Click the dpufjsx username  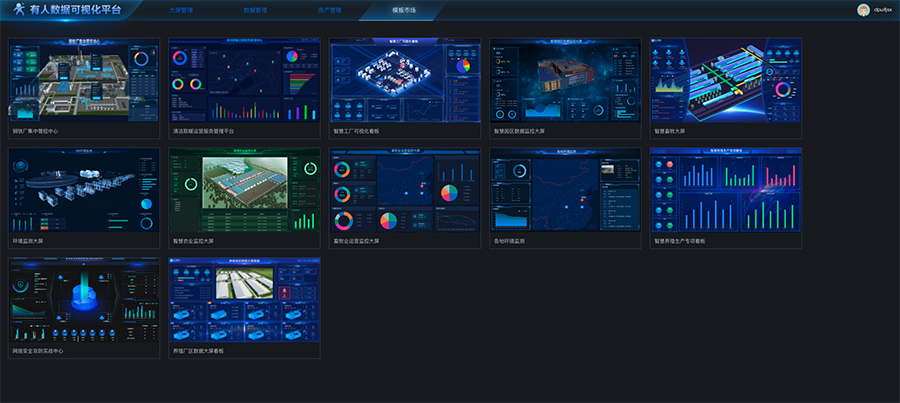[882, 10]
